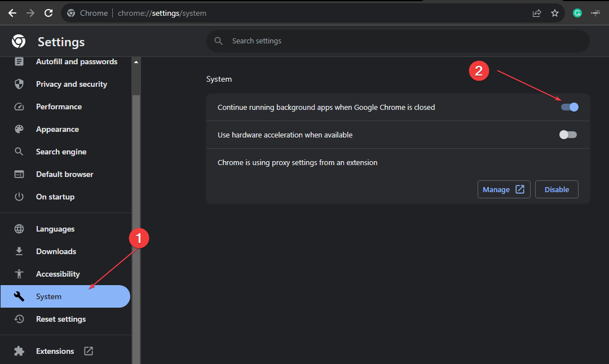Click the sidebar scrollbar thumb

pyautogui.click(x=136, y=229)
